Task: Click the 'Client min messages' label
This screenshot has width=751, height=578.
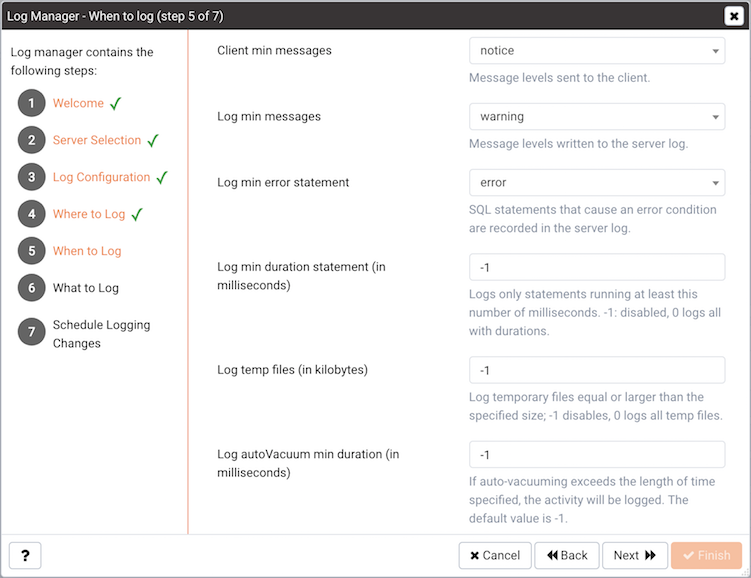Action: 274,50
